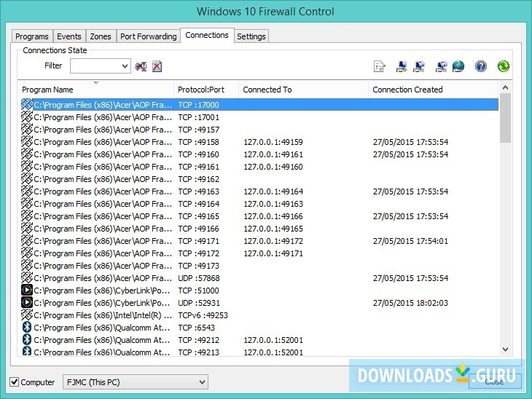Click the computer icon next to the document-pencil icon
Viewport: 532px width, 399px height.
pyautogui.click(x=402, y=66)
